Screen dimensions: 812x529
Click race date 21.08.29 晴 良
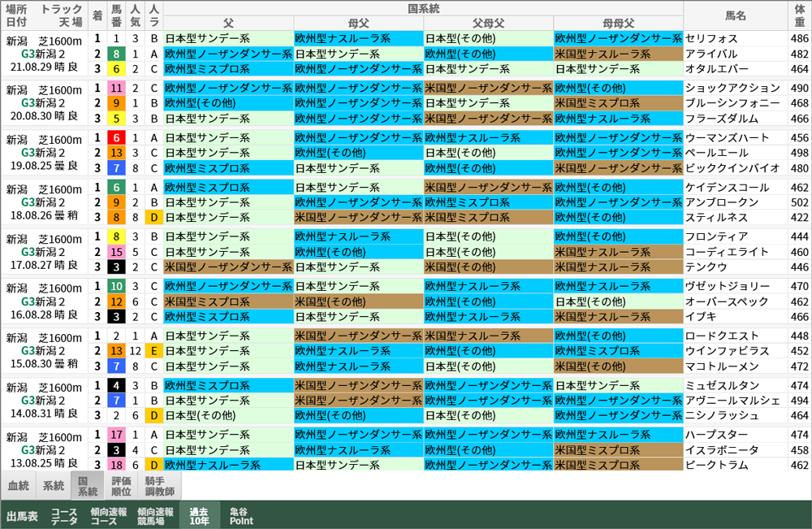click(x=44, y=67)
